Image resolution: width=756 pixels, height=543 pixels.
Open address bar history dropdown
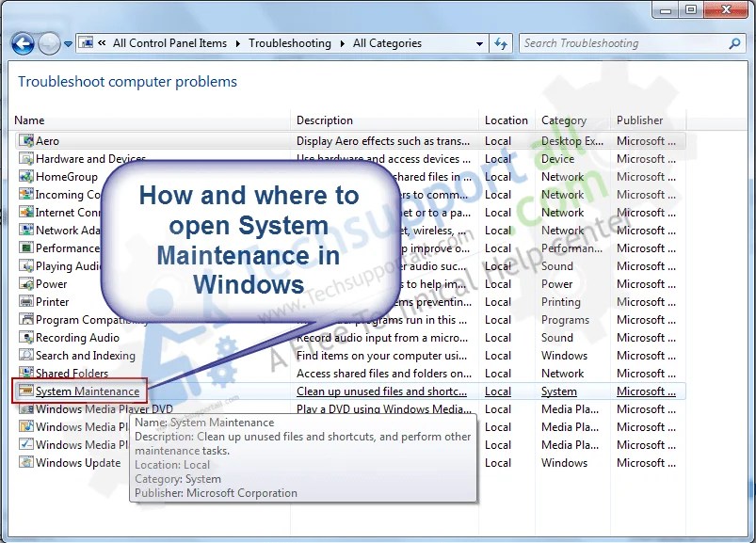click(479, 44)
